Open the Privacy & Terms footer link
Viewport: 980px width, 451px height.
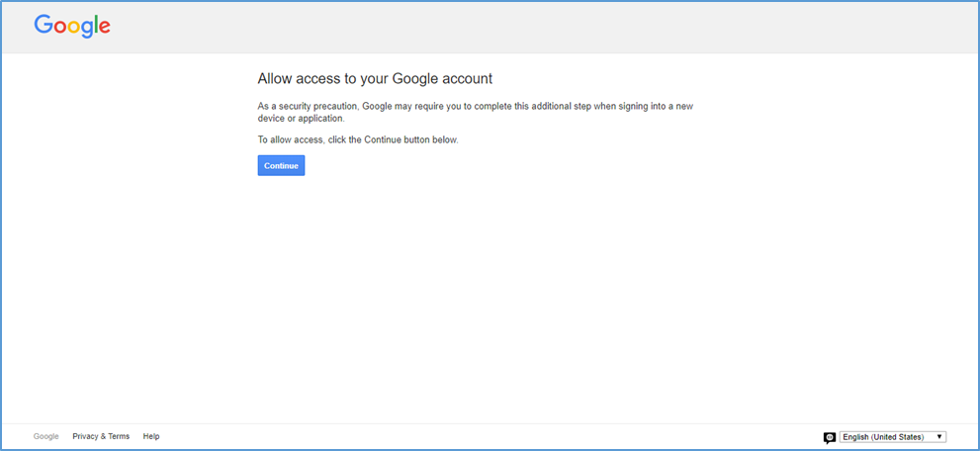click(x=101, y=436)
